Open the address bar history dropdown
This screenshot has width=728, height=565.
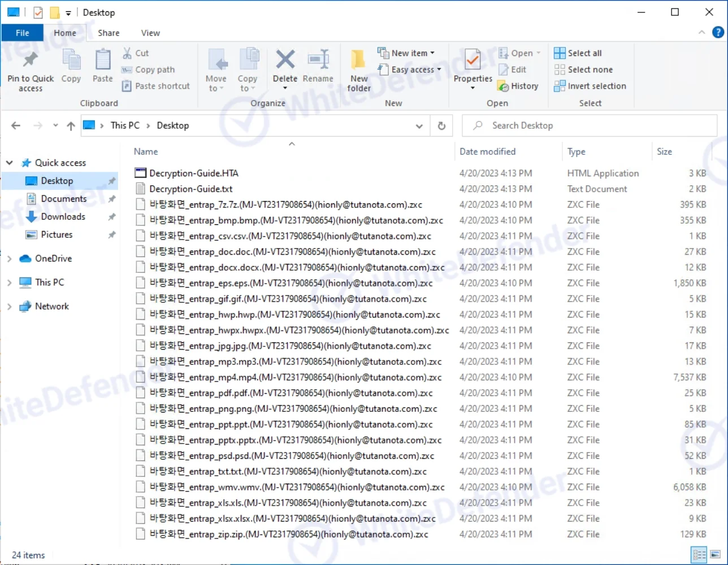tap(419, 126)
